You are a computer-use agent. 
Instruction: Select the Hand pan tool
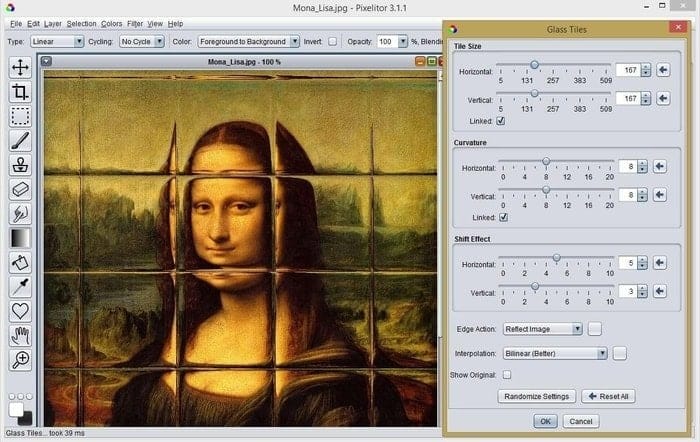pyautogui.click(x=20, y=335)
